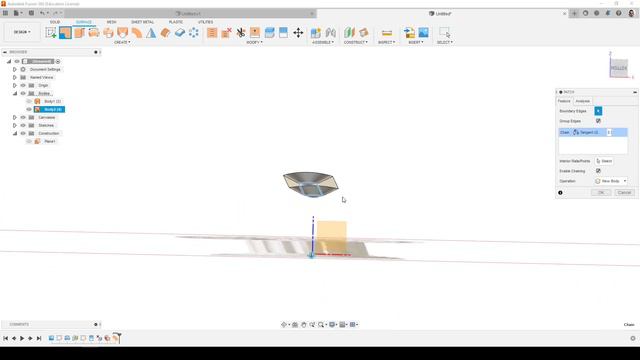The width and height of the screenshot is (640, 360).
Task: Click the Measure ruler icon under Inspect
Action: (387, 33)
